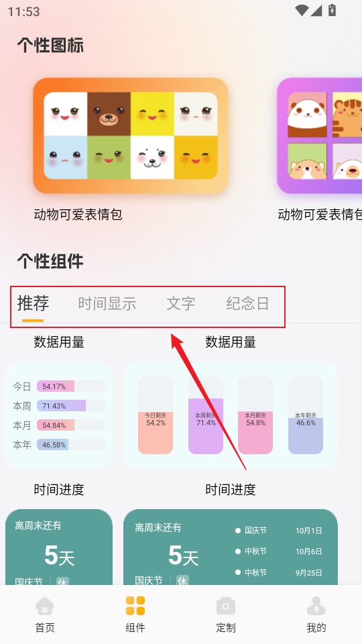This screenshot has width=362, height=644.
Task: Switch to the 时间显示 tab
Action: [107, 303]
